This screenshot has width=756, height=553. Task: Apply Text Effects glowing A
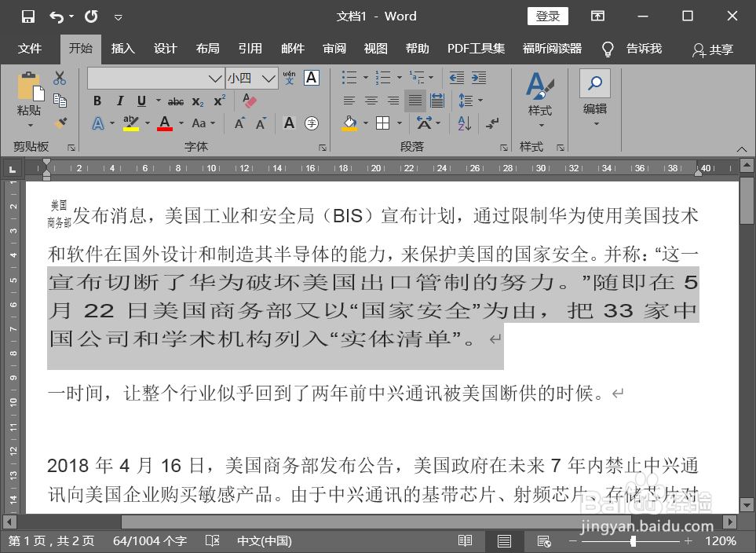point(98,123)
